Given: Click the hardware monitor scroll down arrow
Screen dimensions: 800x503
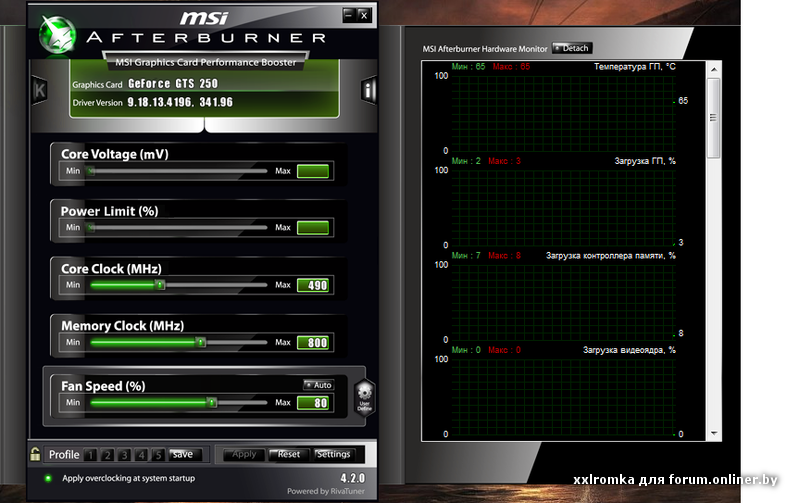Looking at the screenshot, I should [x=714, y=433].
